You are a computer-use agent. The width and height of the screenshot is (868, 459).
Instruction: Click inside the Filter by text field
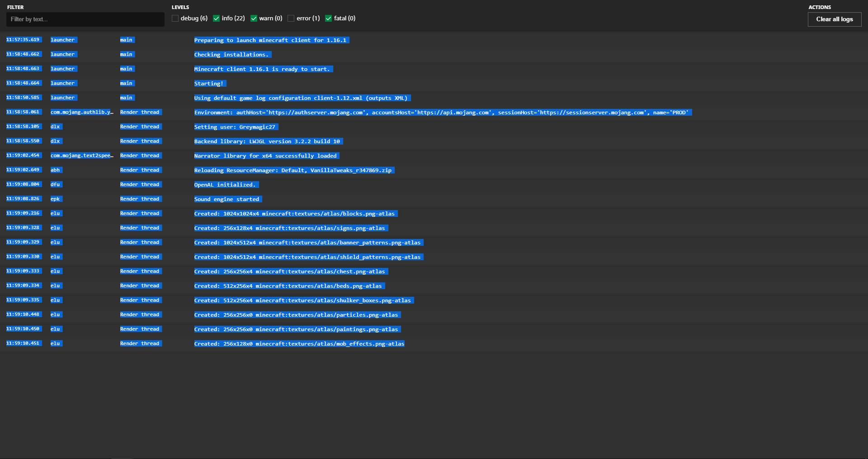(x=85, y=19)
